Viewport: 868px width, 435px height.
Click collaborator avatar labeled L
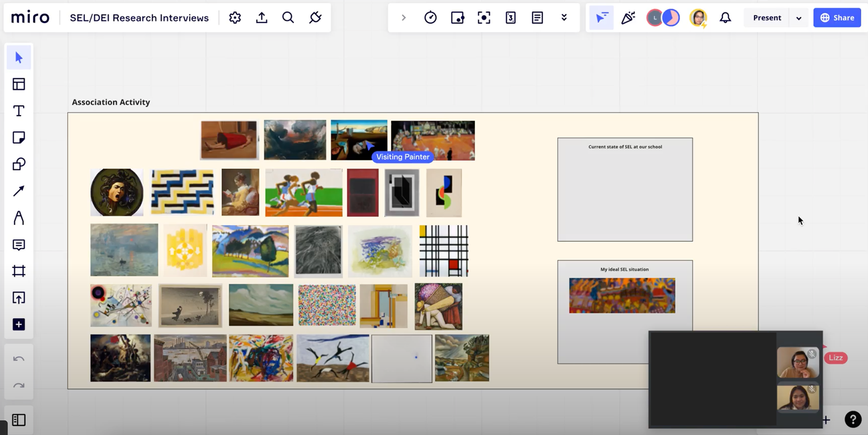point(654,18)
